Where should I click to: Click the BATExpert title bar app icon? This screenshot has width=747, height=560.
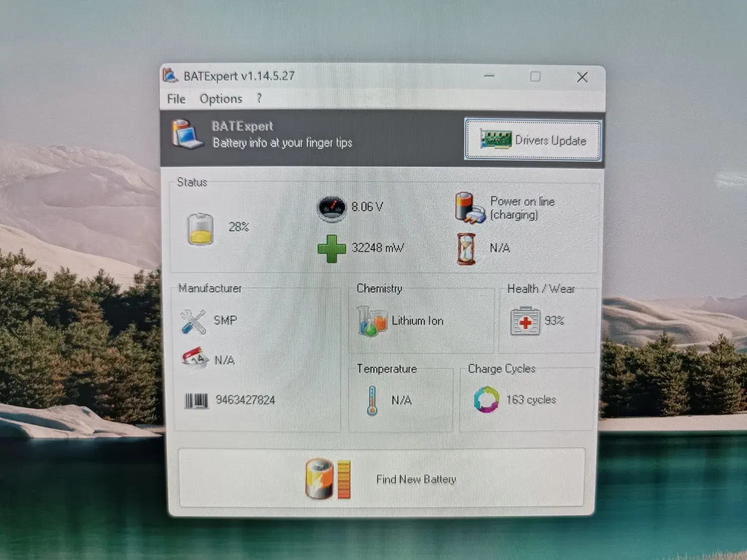pyautogui.click(x=170, y=75)
